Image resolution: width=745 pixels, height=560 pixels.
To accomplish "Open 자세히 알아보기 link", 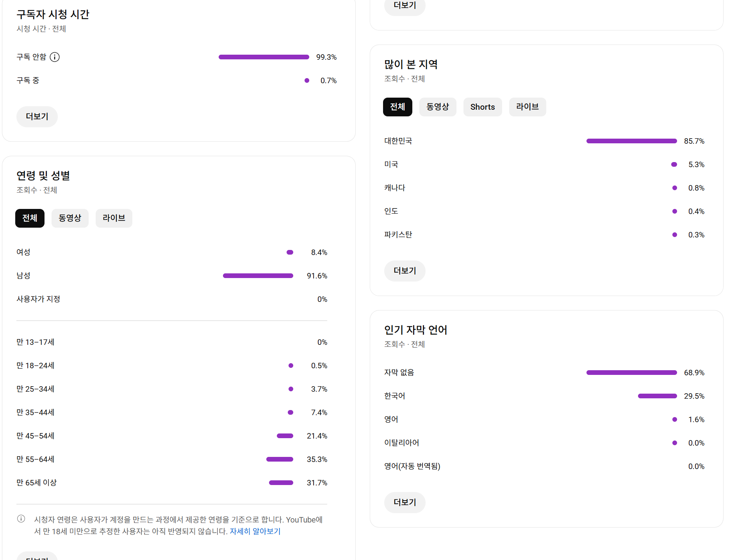I will (x=255, y=531).
